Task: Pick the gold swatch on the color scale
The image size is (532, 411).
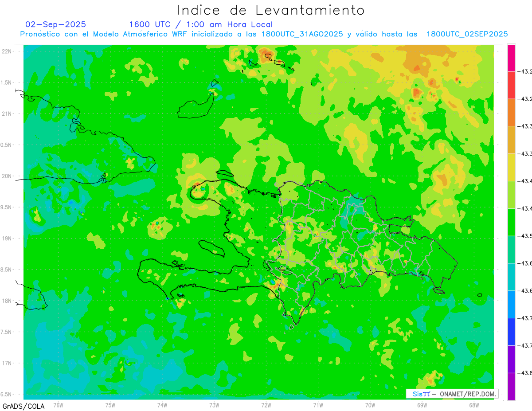Action: tap(511, 140)
